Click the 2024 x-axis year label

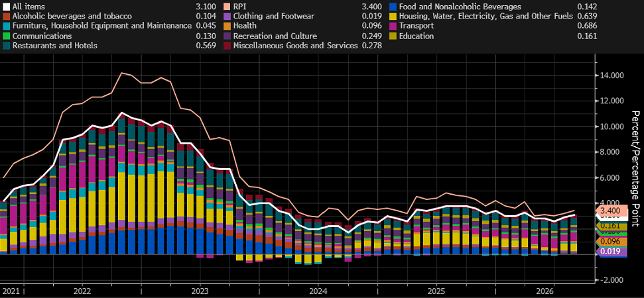[318, 290]
